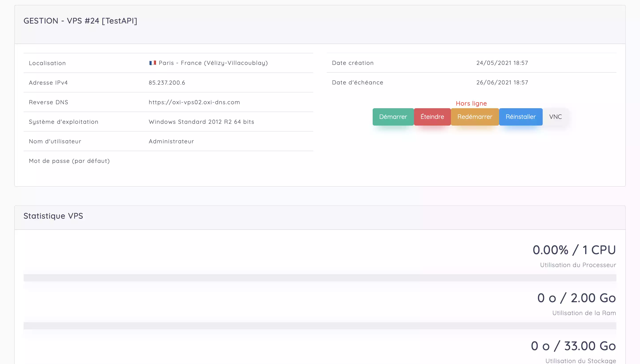640x364 pixels.
Task: Click the blue Réinstaller button
Action: 520,117
